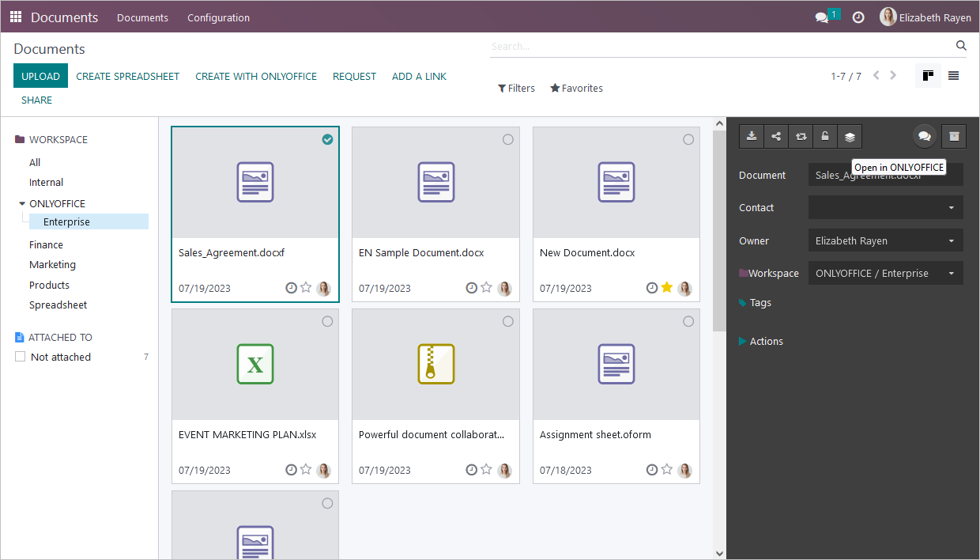This screenshot has height=560, width=980.
Task: Click Elizabeth Rayen avatar in top bar
Action: tap(888, 17)
